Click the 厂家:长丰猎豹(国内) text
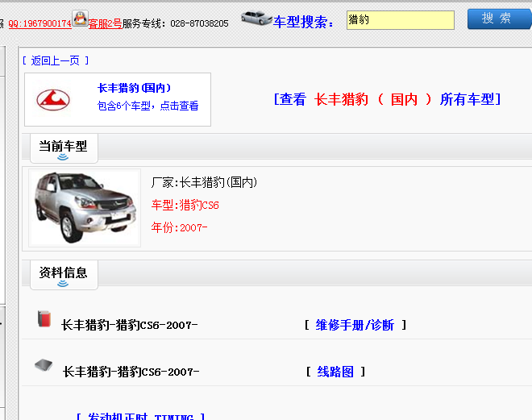 (x=204, y=182)
